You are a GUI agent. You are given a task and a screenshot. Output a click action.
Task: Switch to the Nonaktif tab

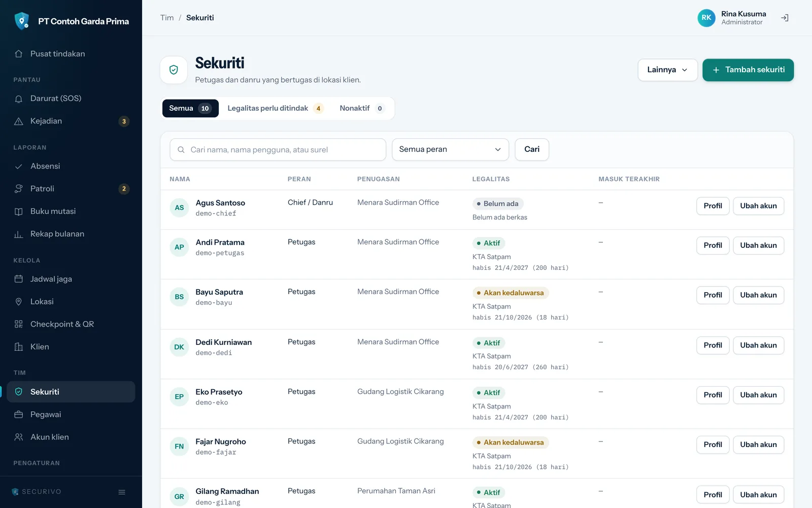(362, 108)
